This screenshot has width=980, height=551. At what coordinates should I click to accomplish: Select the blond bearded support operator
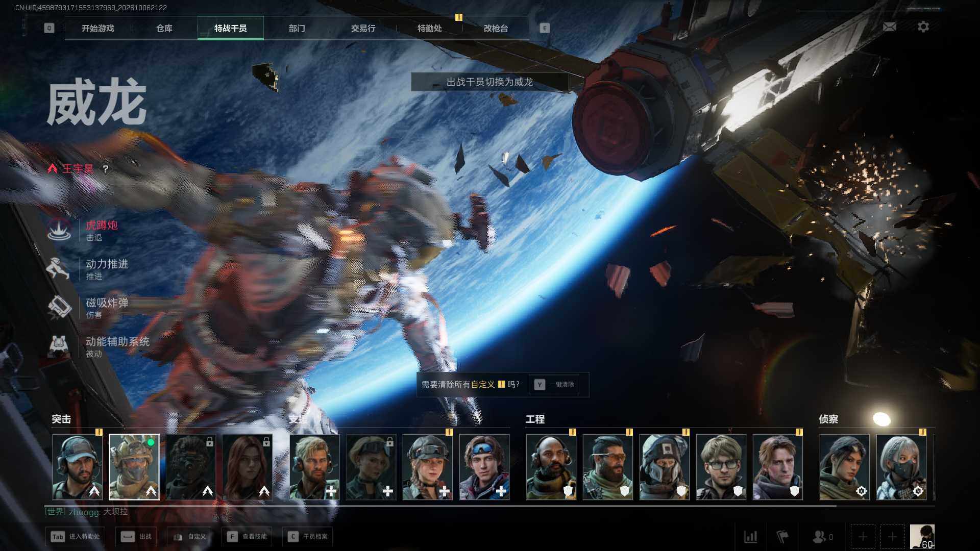(x=314, y=467)
